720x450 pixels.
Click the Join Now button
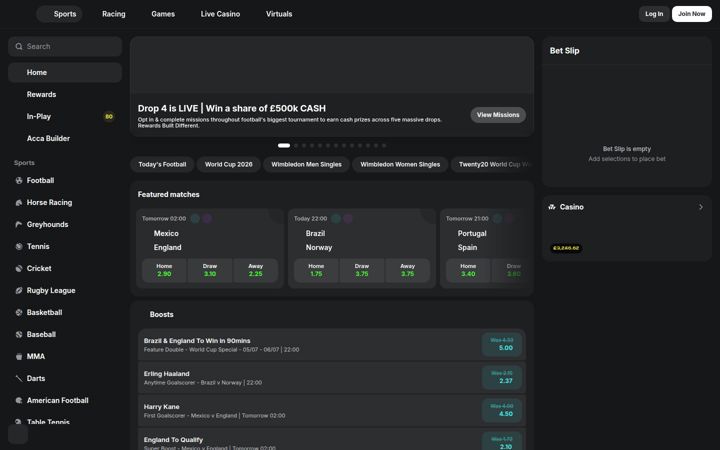(x=692, y=14)
